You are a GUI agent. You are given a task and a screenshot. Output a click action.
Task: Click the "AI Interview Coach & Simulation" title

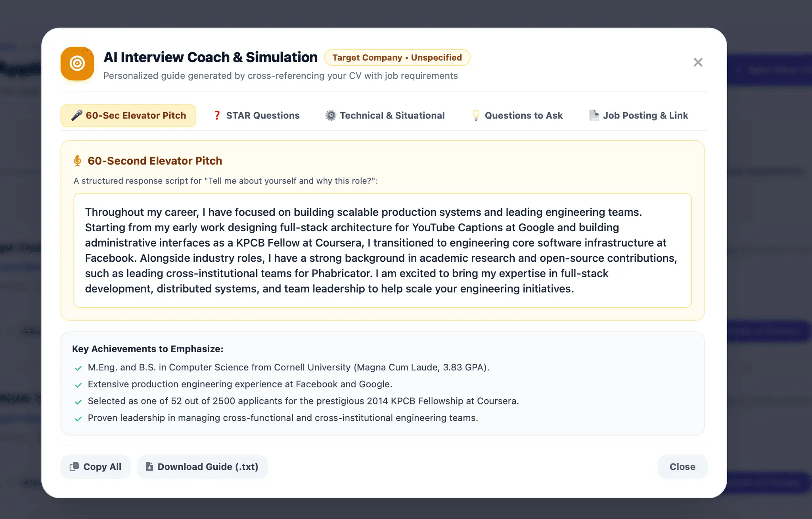click(x=211, y=57)
